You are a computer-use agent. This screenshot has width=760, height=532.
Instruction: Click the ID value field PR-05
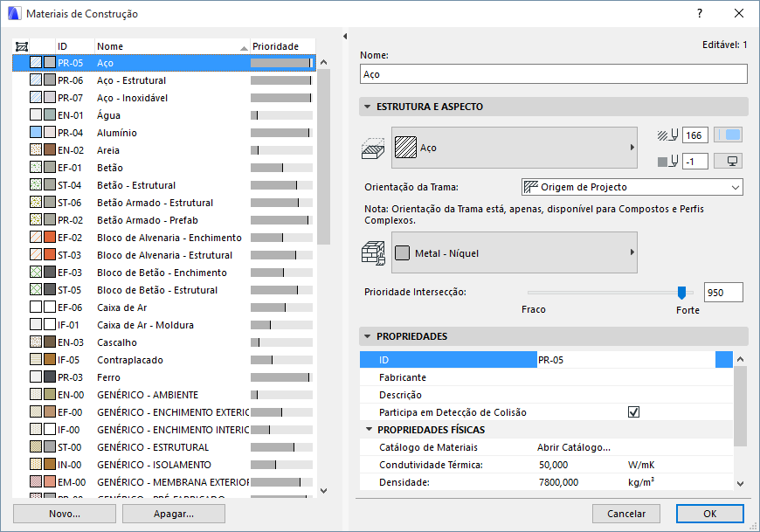pos(626,360)
